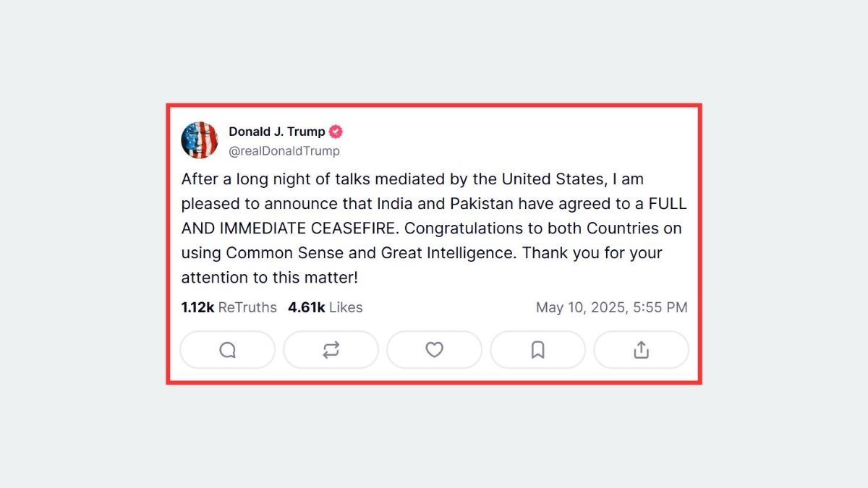
Task: Open the flag-painted profile avatar
Action: [x=200, y=140]
